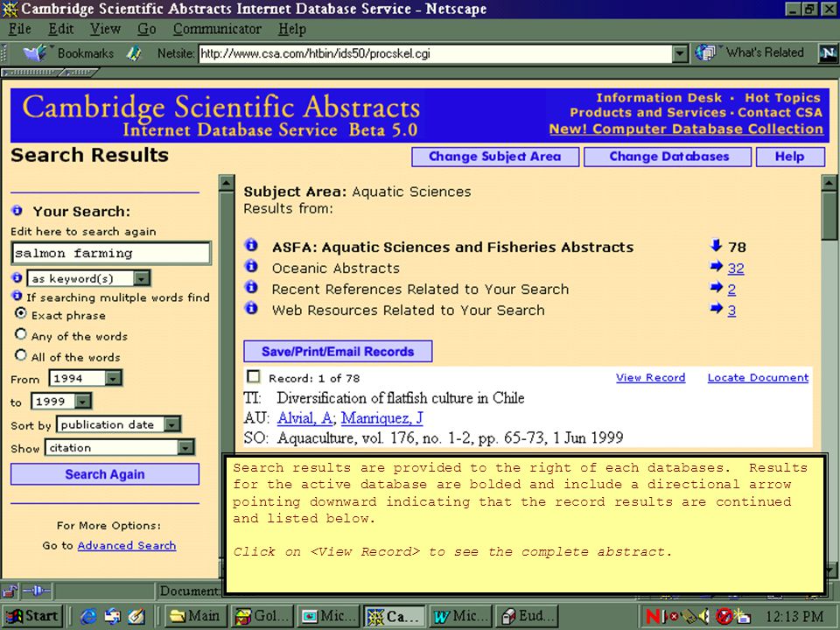Viewport: 840px width, 630px height.
Task: Open the Windows Start menu
Action: pos(32,616)
